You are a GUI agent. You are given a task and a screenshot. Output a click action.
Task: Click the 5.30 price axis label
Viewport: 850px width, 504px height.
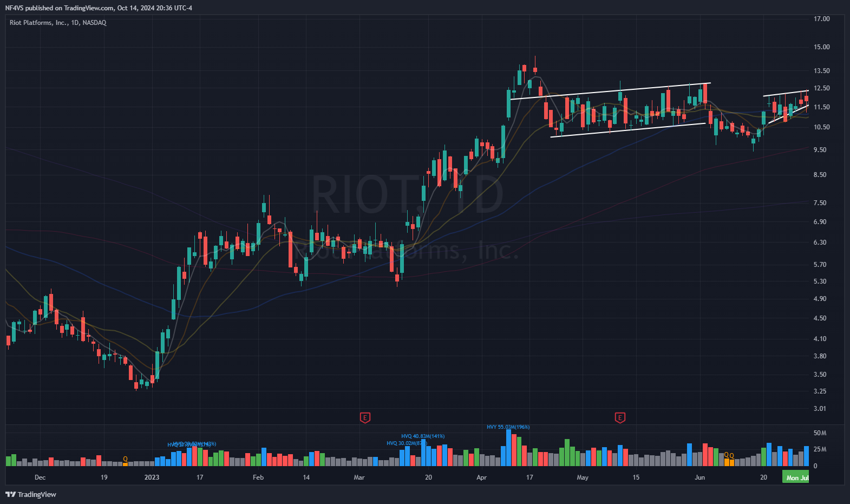click(820, 282)
